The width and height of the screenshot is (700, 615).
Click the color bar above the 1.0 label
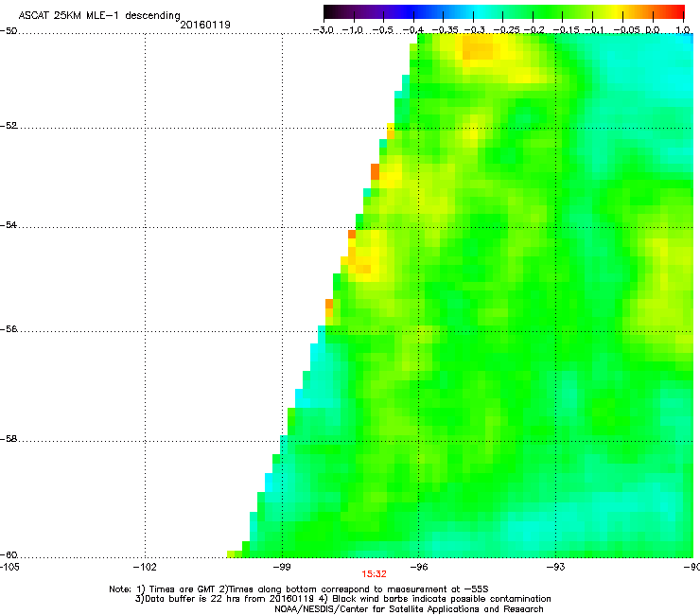[x=683, y=11]
